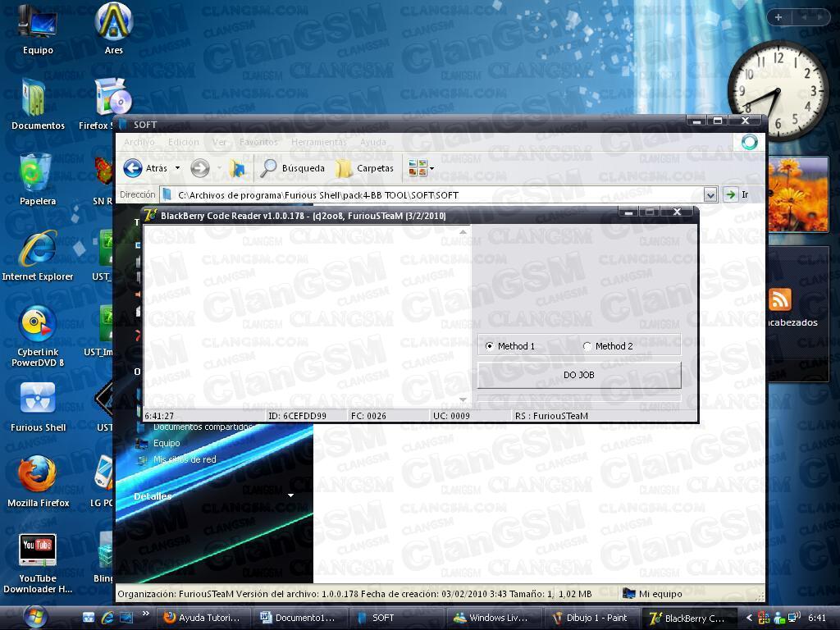Select the Method 2 radio button
840x630 pixels.
(x=587, y=346)
